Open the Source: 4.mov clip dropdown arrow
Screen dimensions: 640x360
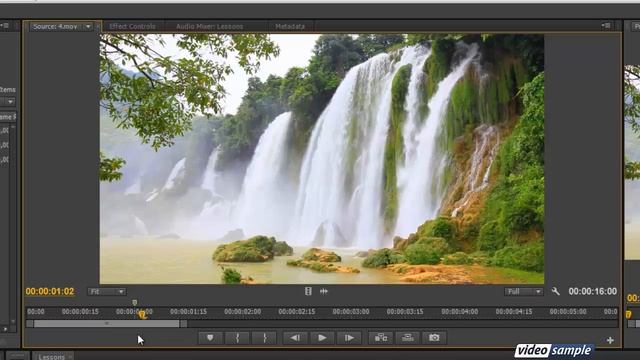click(x=88, y=27)
